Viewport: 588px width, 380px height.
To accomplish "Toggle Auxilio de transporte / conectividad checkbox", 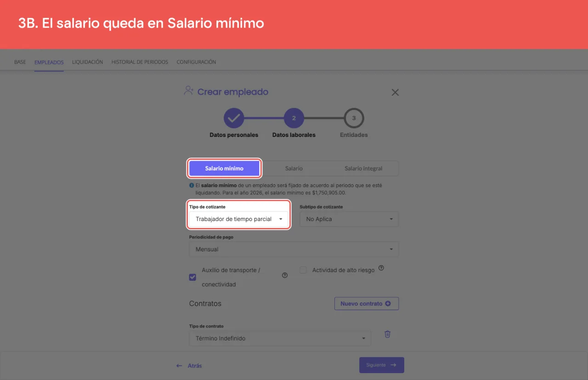I will click(x=192, y=277).
